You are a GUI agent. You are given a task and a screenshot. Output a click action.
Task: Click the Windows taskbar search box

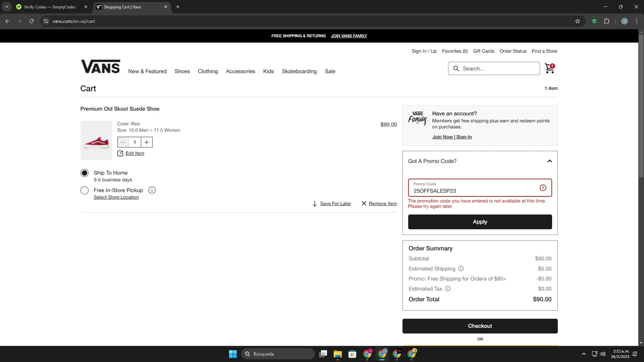(x=278, y=354)
